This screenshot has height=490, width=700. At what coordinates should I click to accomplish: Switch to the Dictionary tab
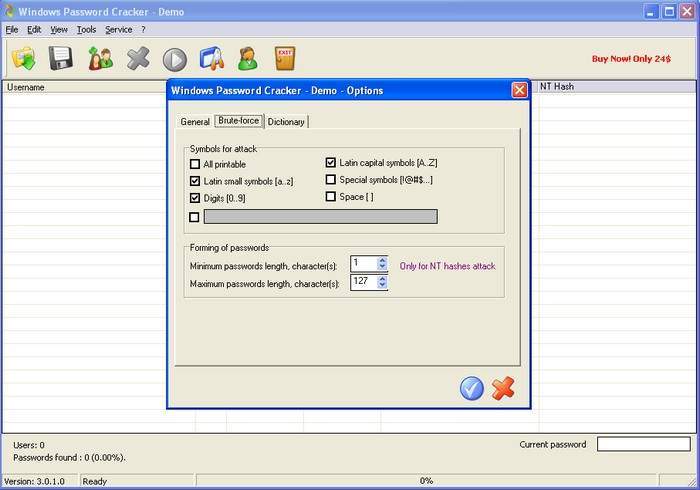tap(286, 122)
